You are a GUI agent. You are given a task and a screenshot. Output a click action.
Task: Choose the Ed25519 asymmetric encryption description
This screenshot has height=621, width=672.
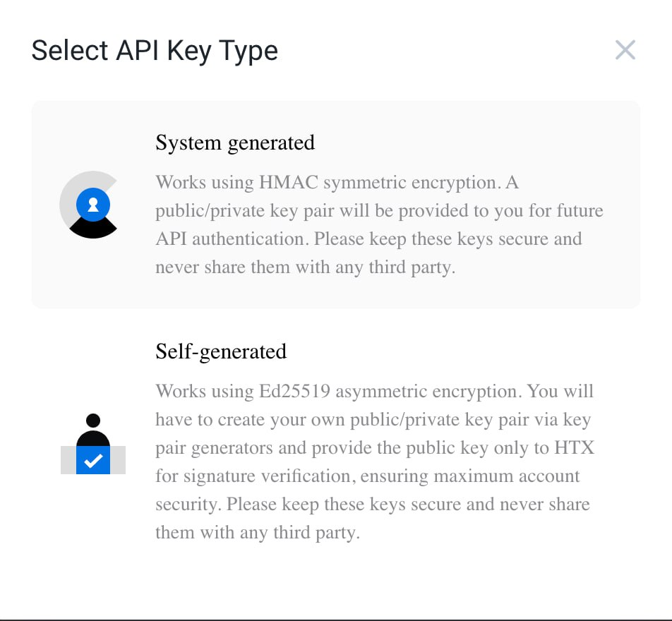[x=375, y=462]
